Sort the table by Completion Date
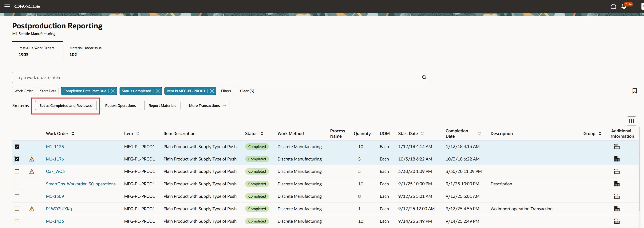Viewport: 644px width, 228px height. pos(479,133)
